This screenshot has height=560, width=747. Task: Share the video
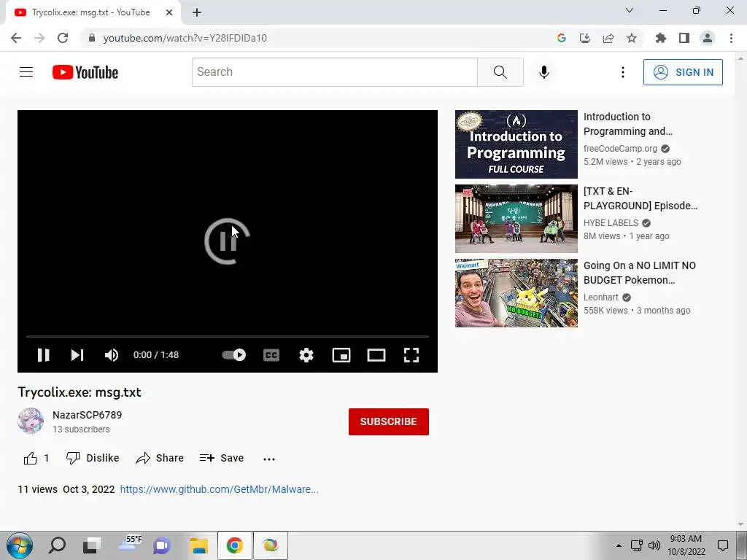pos(160,458)
